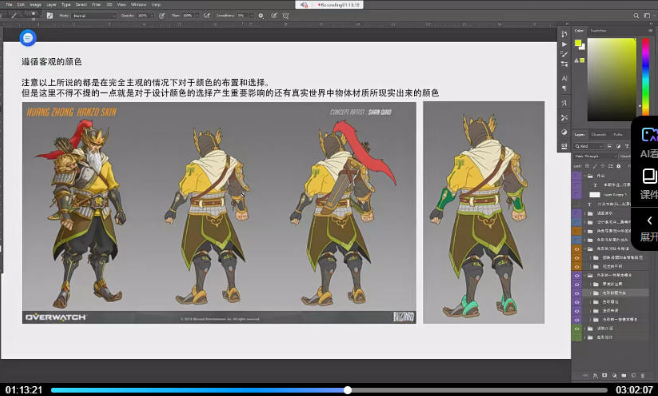Open the workspace switcher icon
658x396 pixels.
click(x=647, y=16)
